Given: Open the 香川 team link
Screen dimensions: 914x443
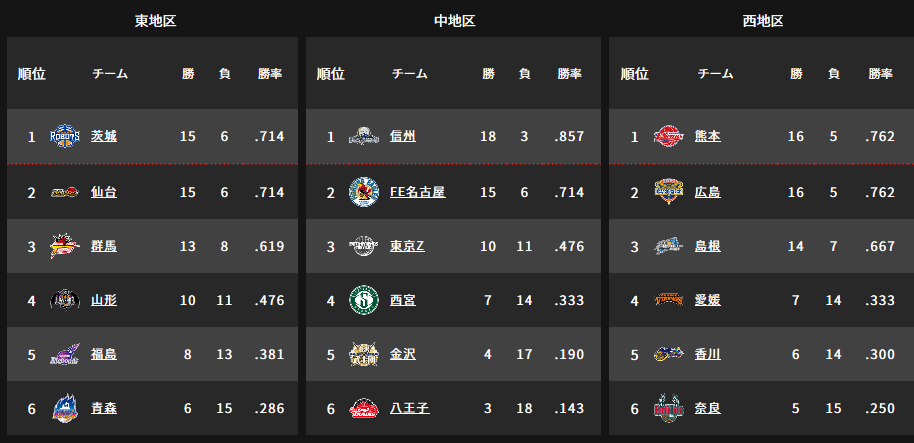Looking at the screenshot, I should [x=708, y=354].
